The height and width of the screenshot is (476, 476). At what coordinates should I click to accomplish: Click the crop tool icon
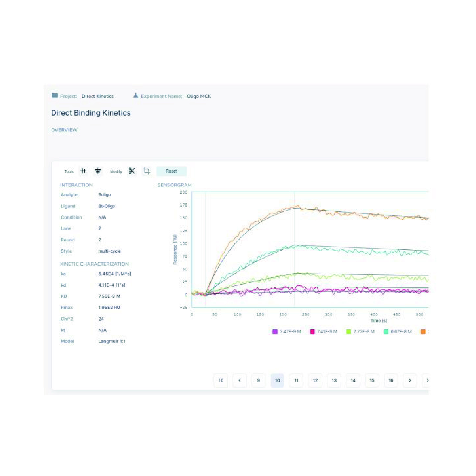[x=146, y=171]
